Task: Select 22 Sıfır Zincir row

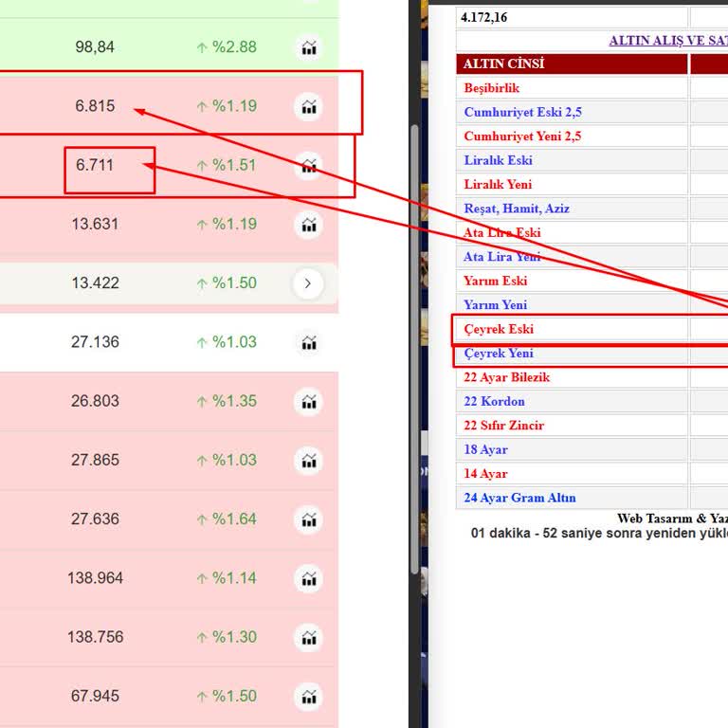Action: [x=591, y=426]
